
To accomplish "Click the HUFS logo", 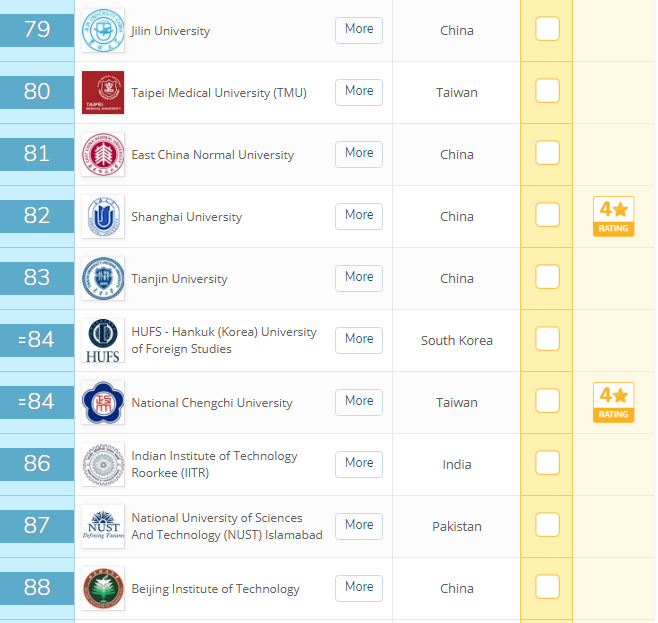I will click(103, 340).
